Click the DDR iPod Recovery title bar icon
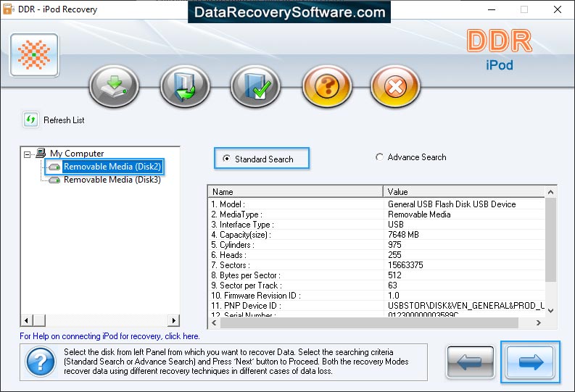The height and width of the screenshot is (392, 575). [9, 9]
